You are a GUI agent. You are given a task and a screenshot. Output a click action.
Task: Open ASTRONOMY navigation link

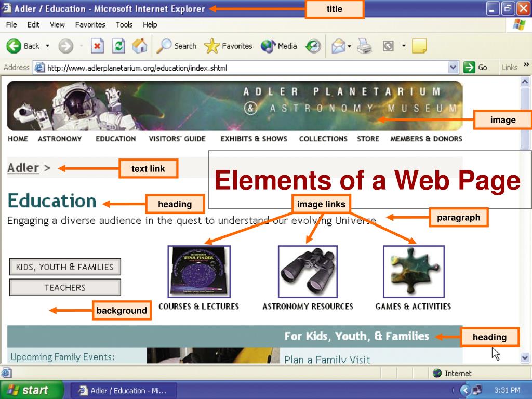click(60, 139)
